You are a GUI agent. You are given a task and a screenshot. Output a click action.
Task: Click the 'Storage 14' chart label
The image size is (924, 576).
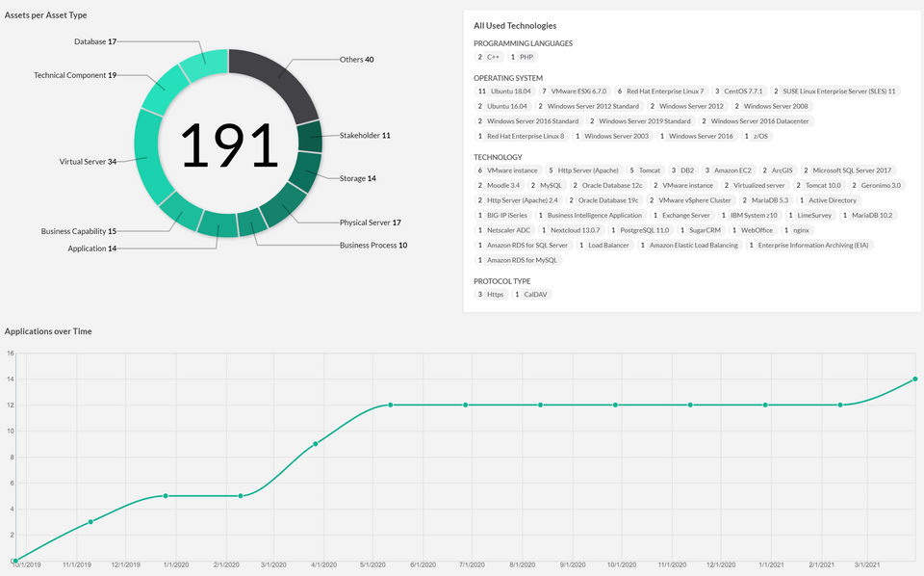358,178
